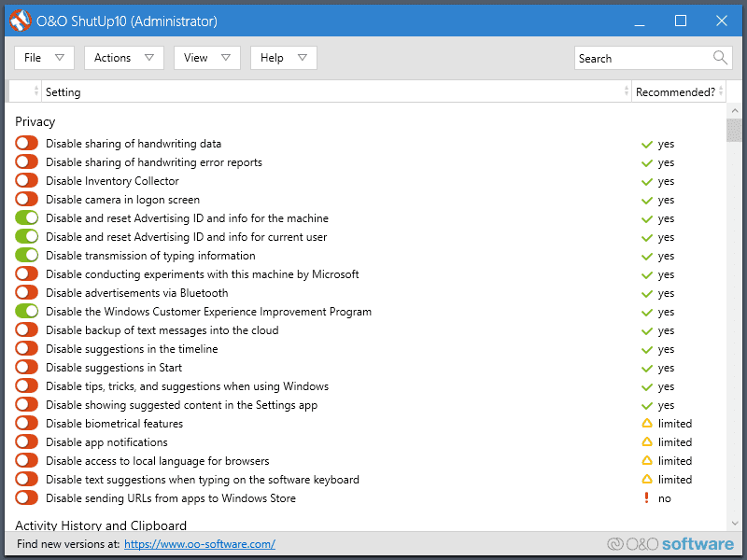Viewport: 747px width, 560px height.
Task: Click the Setting column header
Action: pyautogui.click(x=336, y=91)
